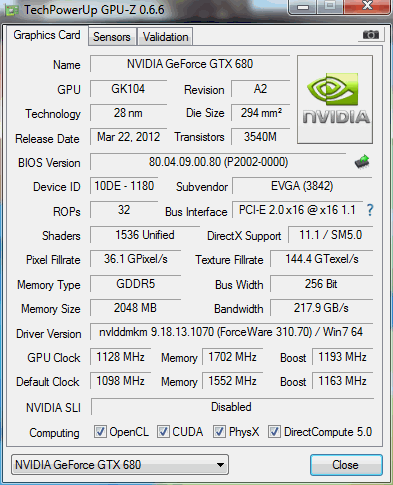Click the NVIDIA SLI status field
Screen dimensions: 393x485
pos(232,407)
